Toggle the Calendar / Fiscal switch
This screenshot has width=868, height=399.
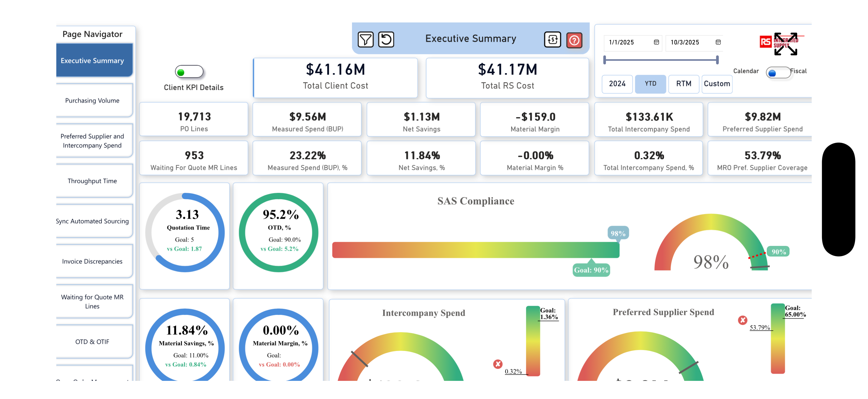[x=778, y=73]
